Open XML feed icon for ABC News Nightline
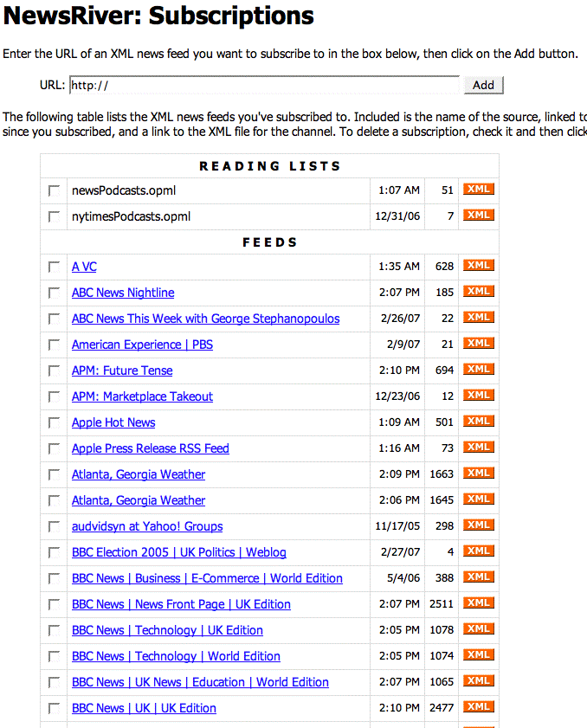The image size is (587, 728). coord(479,292)
